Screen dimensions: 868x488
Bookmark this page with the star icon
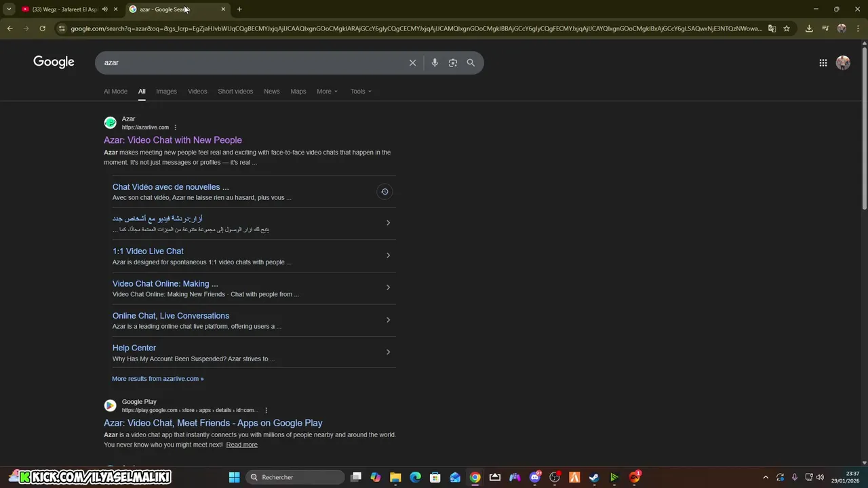786,28
